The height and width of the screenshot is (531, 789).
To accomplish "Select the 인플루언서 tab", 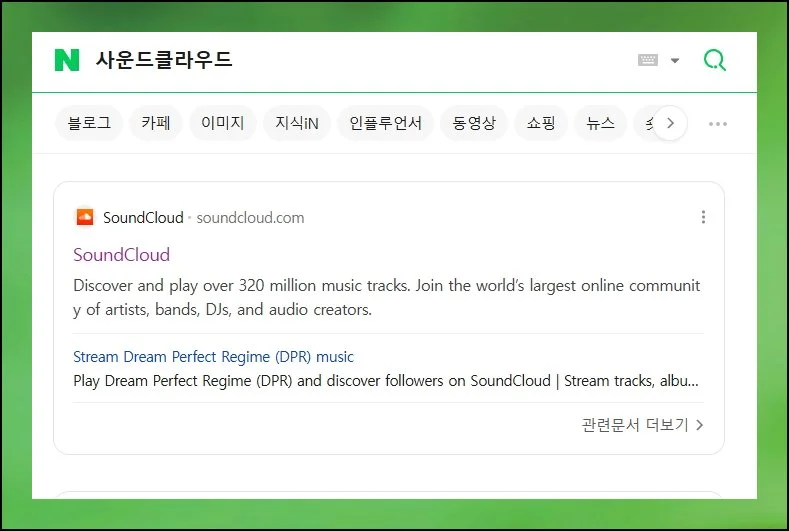I will [x=385, y=124].
